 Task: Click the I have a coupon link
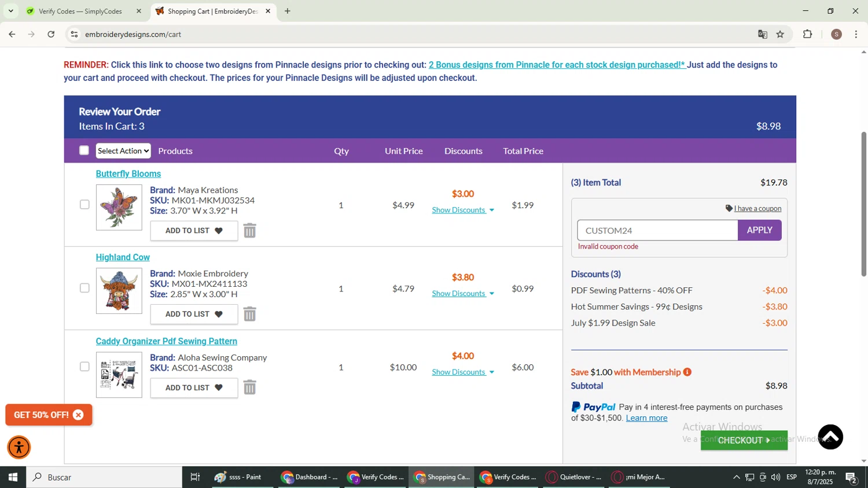(x=757, y=209)
